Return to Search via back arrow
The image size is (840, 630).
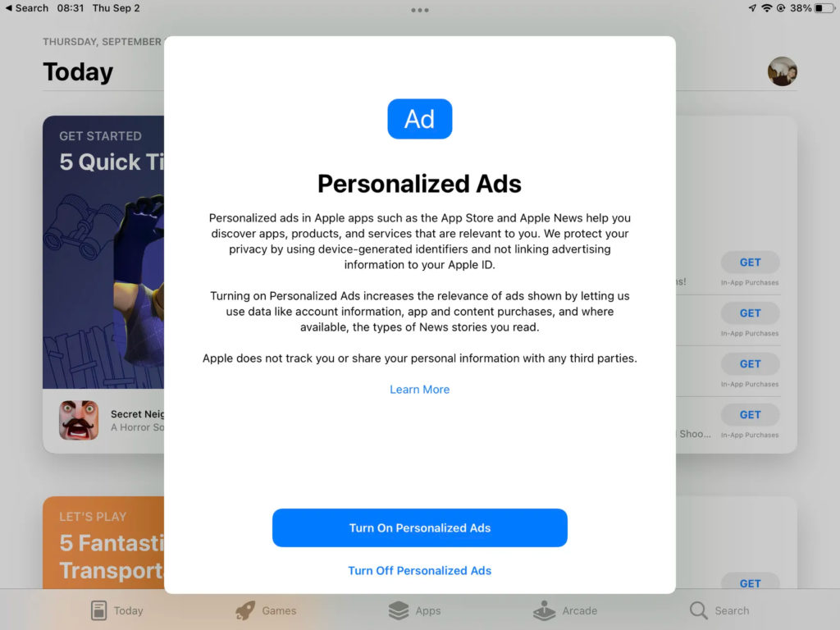[27, 8]
